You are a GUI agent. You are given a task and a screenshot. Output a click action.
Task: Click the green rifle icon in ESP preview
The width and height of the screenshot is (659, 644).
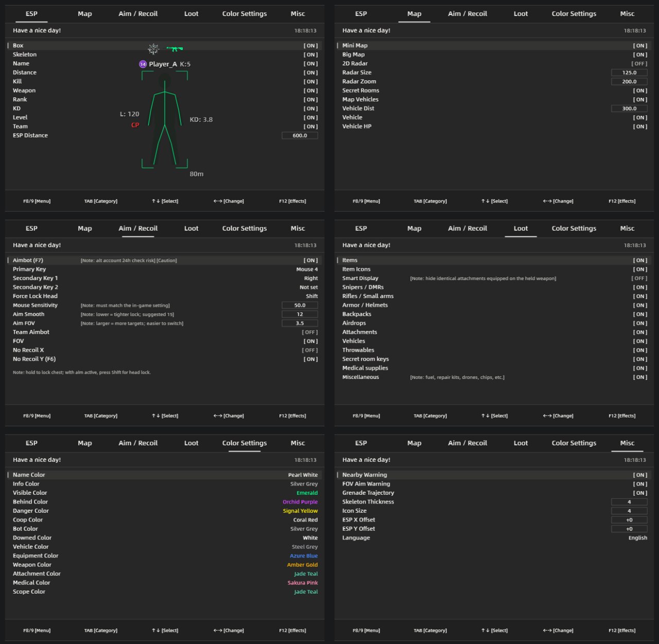coord(175,49)
